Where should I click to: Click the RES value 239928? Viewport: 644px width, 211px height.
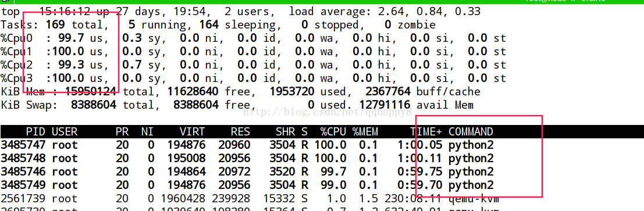pyautogui.click(x=231, y=199)
